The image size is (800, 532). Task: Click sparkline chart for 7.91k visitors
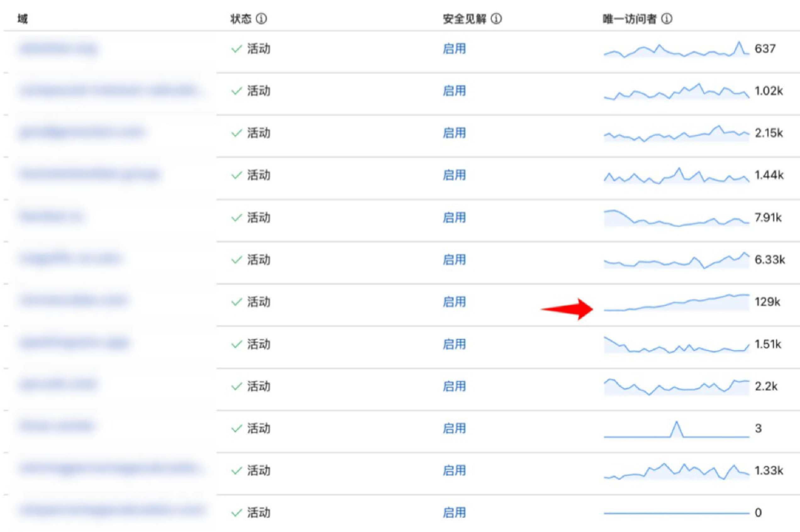pyautogui.click(x=676, y=219)
